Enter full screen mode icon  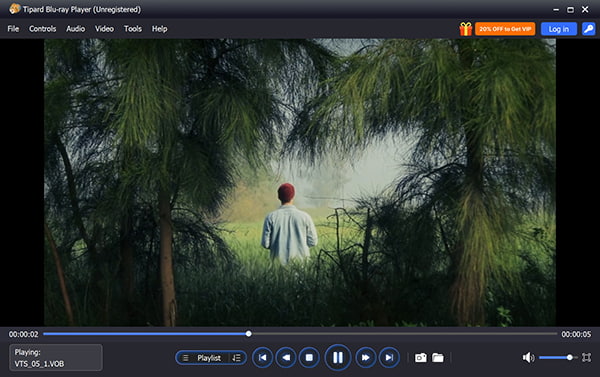coord(586,357)
